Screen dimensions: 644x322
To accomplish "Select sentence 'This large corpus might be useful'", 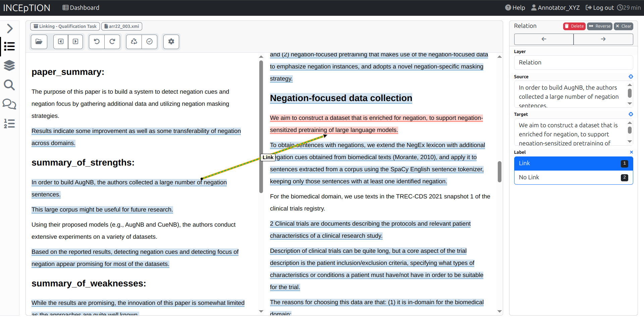I will tap(102, 210).
